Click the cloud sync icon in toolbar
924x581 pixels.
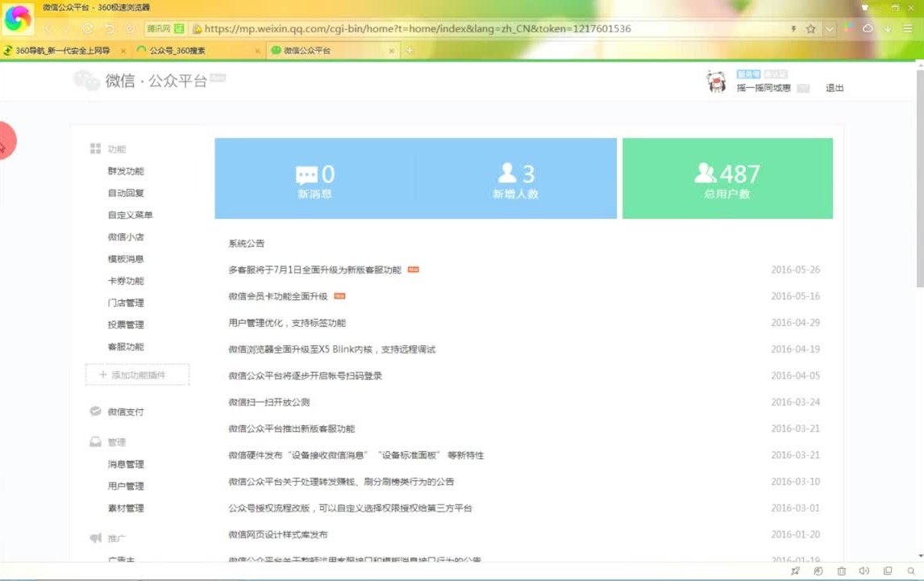[x=868, y=27]
